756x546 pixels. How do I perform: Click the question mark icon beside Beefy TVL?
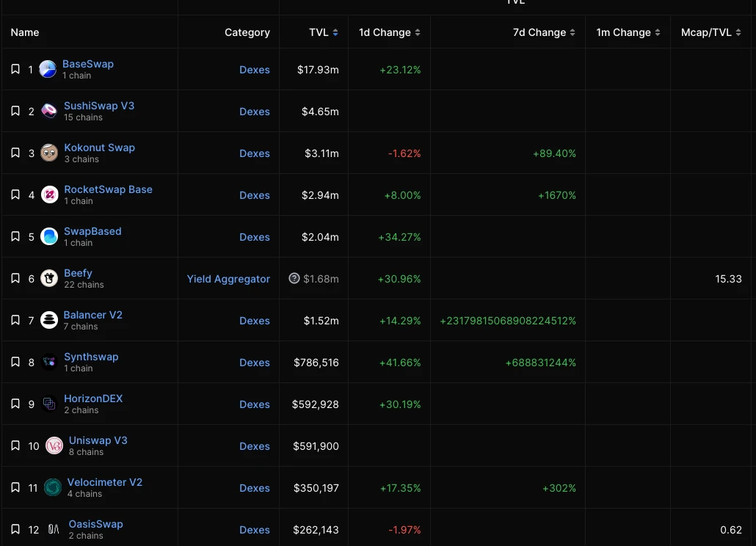[294, 279]
